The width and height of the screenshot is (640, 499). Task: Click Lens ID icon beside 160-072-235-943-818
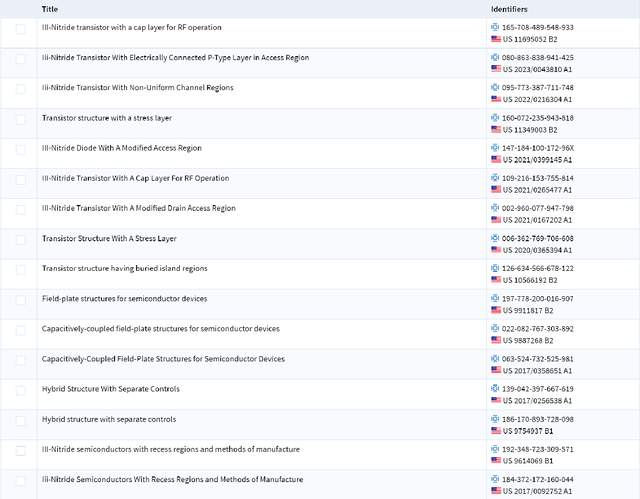tap(495, 118)
